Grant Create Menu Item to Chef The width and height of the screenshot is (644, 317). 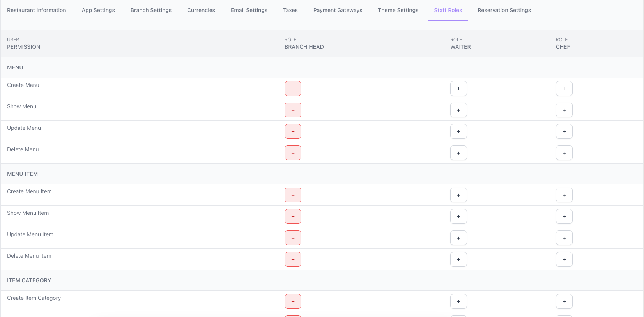click(x=564, y=195)
